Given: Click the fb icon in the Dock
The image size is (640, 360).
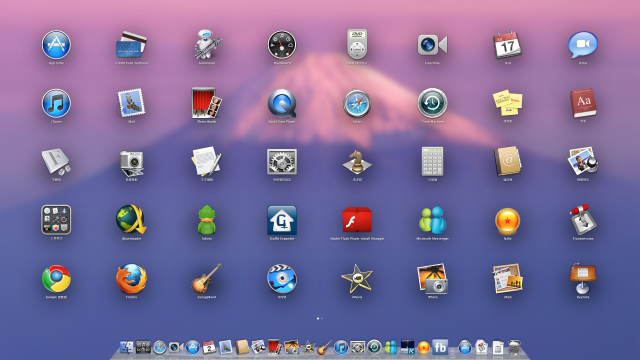Looking at the screenshot, I should [440, 347].
